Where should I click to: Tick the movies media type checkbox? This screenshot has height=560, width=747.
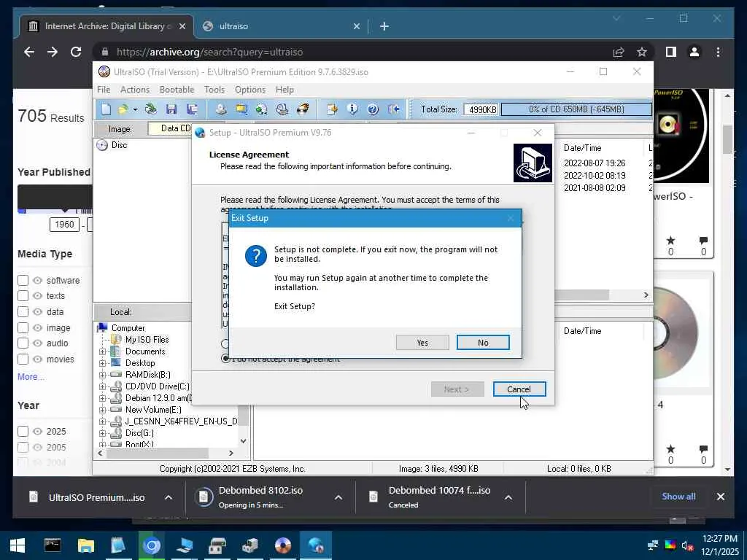(x=23, y=359)
